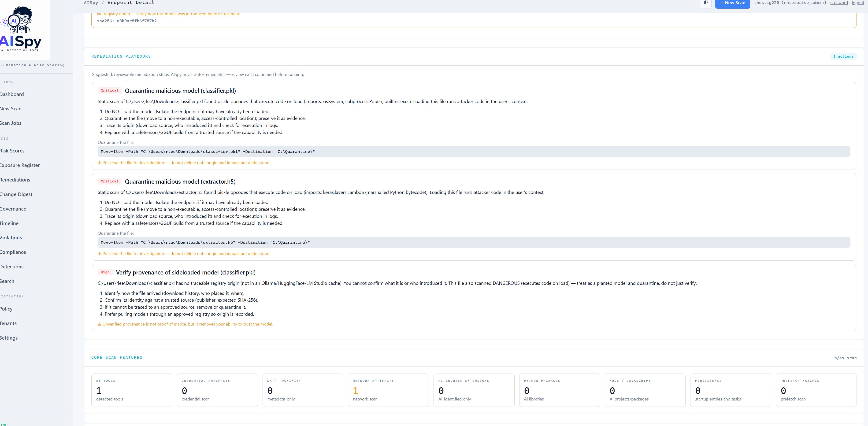Select heading Quarantine malicious model (extractor.h5)

point(180,182)
